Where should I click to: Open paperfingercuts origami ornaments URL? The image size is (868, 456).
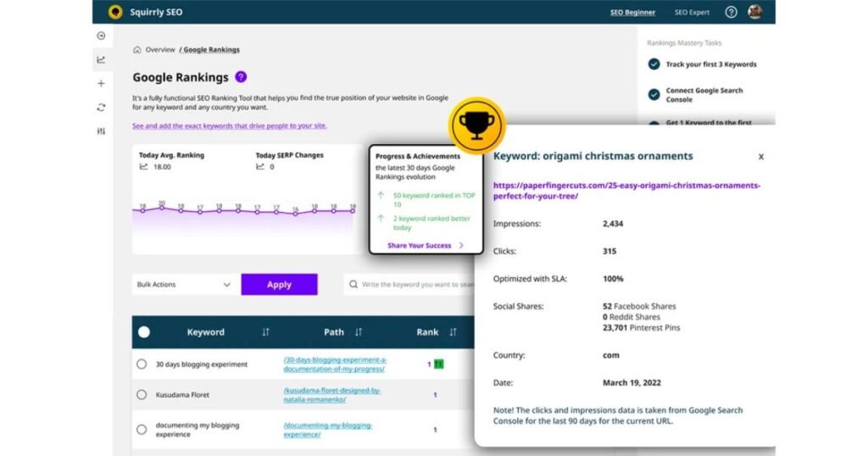626,191
